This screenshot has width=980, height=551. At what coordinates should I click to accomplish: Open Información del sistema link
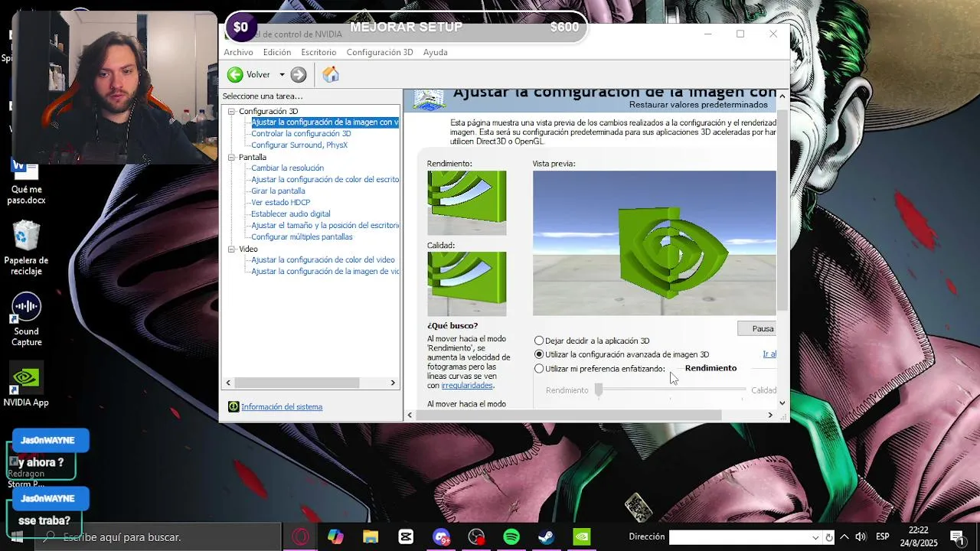click(282, 406)
